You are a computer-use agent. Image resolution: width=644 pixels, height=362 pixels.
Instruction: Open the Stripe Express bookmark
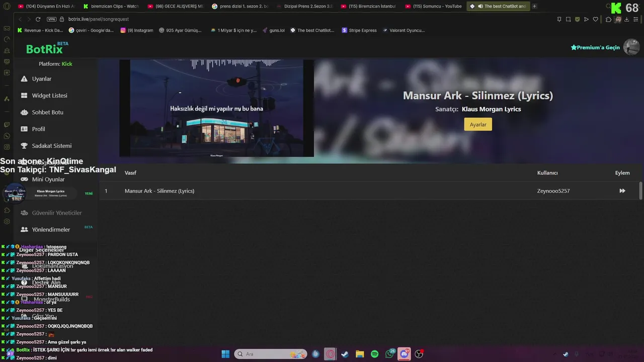click(x=359, y=30)
